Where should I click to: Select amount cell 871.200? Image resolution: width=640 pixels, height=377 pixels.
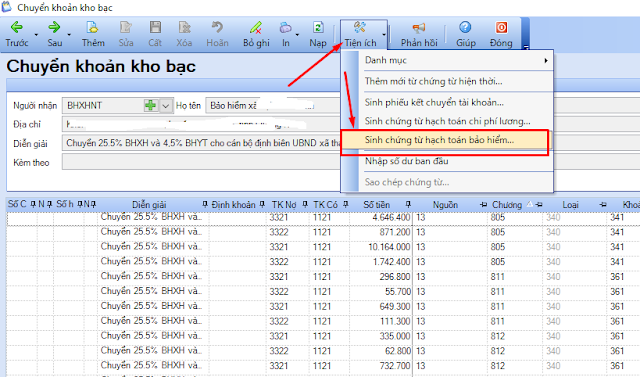tap(380, 232)
